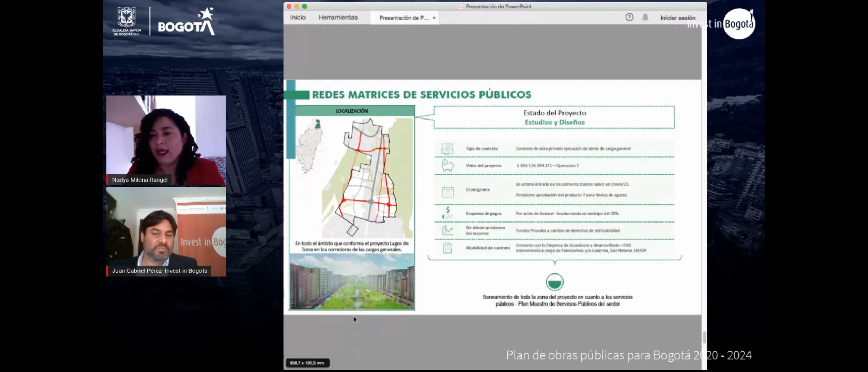Click the piggy bank Valor del proyecto icon
Image resolution: width=868 pixels, height=372 pixels.
(x=447, y=166)
